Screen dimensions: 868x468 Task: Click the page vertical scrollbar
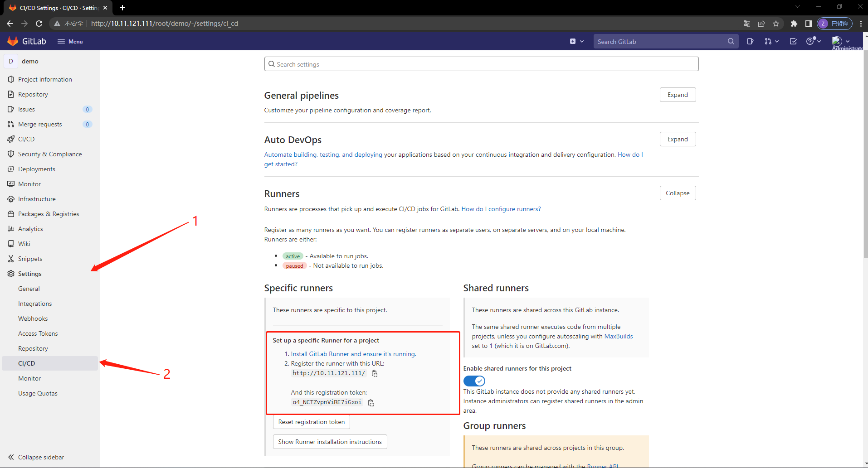[x=865, y=154]
